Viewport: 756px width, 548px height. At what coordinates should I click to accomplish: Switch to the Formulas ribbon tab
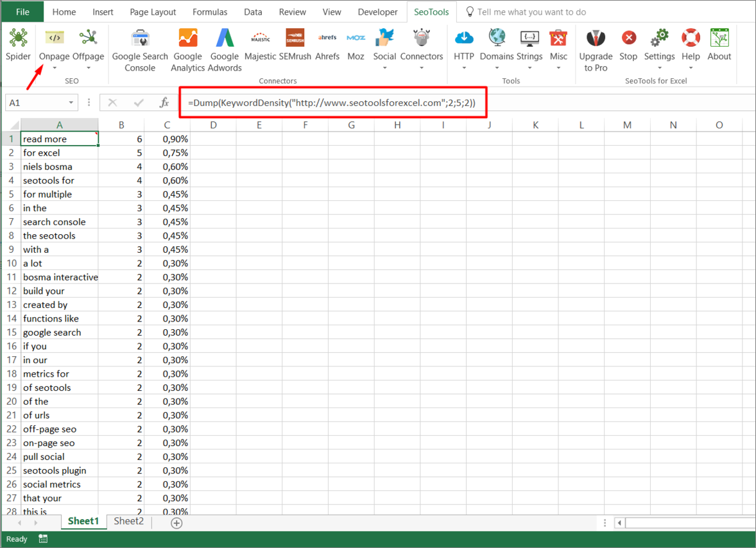pyautogui.click(x=209, y=12)
